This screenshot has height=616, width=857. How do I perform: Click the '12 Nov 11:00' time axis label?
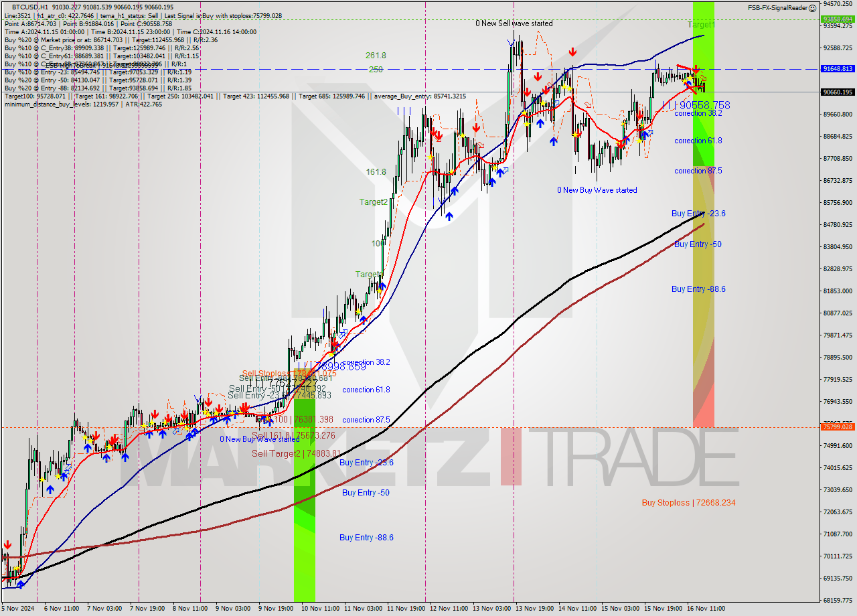click(x=449, y=609)
